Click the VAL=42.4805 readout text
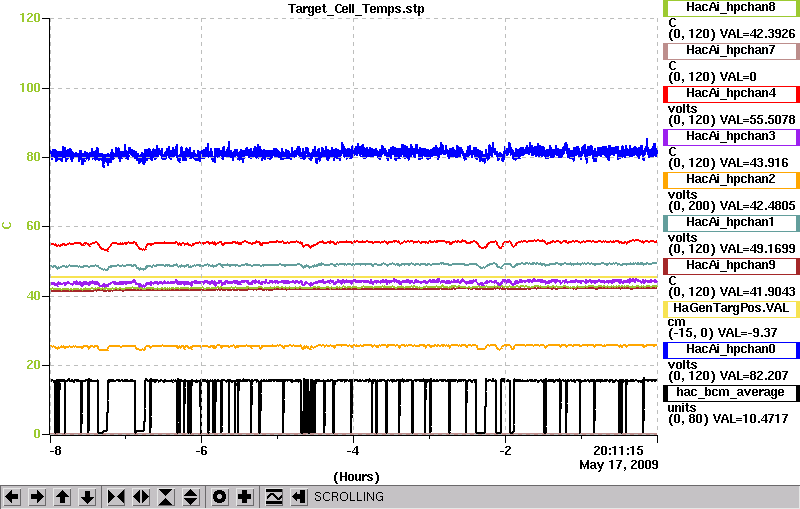800x509 pixels. pyautogui.click(x=757, y=206)
